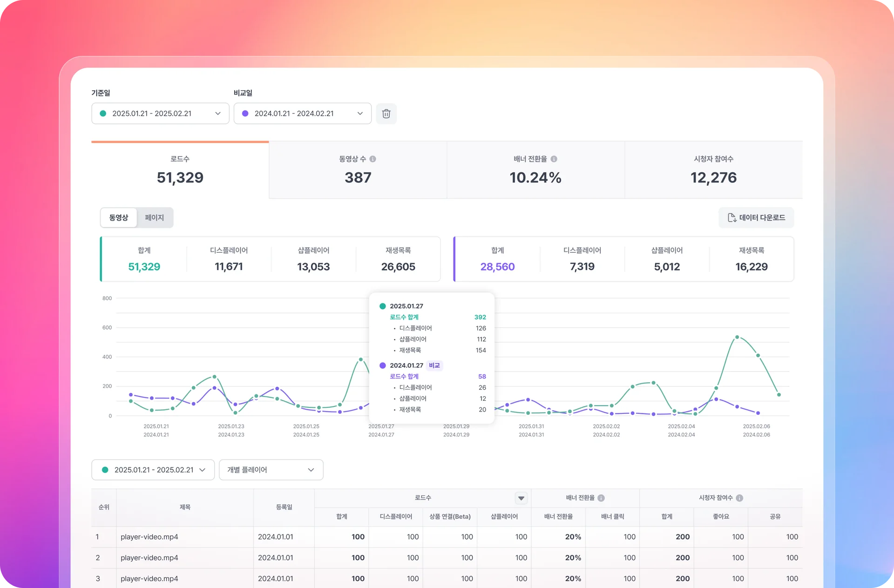The width and height of the screenshot is (894, 588).
Task: Select the 시청자 참여수 metric tab
Action: (713, 170)
